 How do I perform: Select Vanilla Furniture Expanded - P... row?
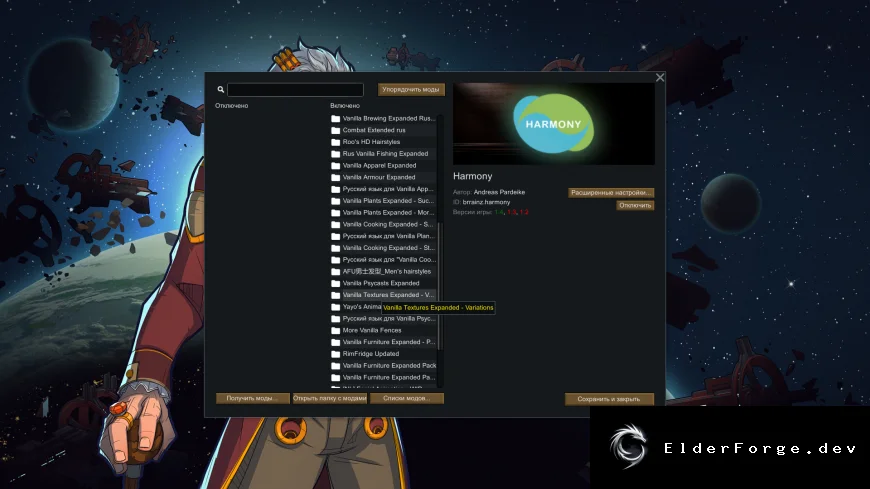383,342
